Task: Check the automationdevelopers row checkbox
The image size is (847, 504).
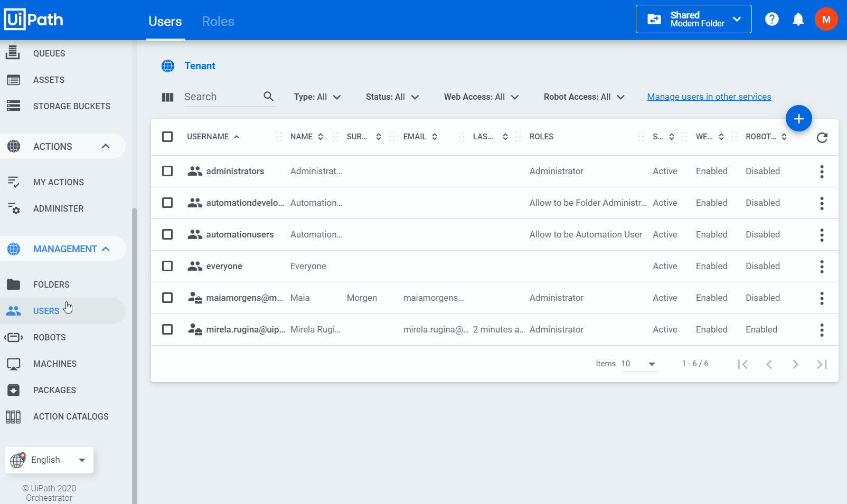Action: (167, 203)
